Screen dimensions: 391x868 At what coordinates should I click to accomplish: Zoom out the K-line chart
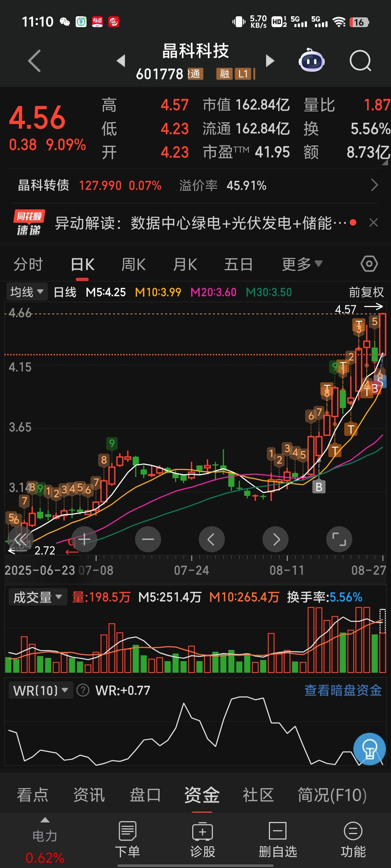pyautogui.click(x=148, y=539)
